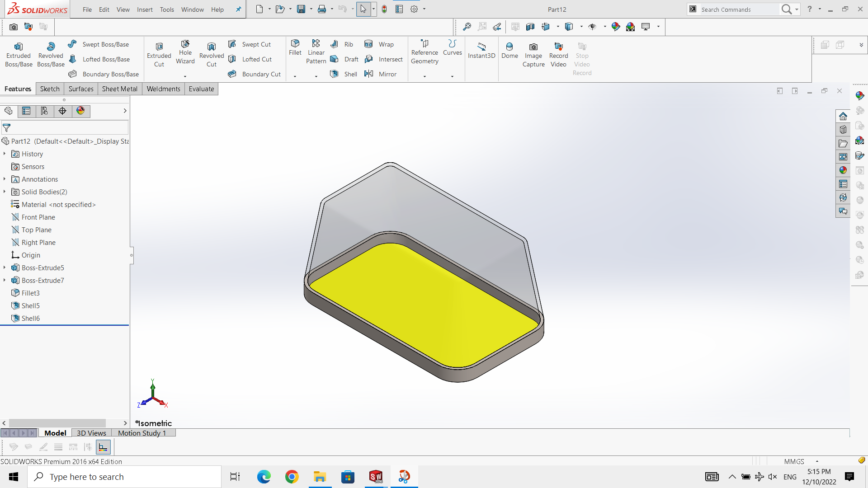The height and width of the screenshot is (488, 868).
Task: Activate the Revolved Cut tool
Action: pos(212,55)
